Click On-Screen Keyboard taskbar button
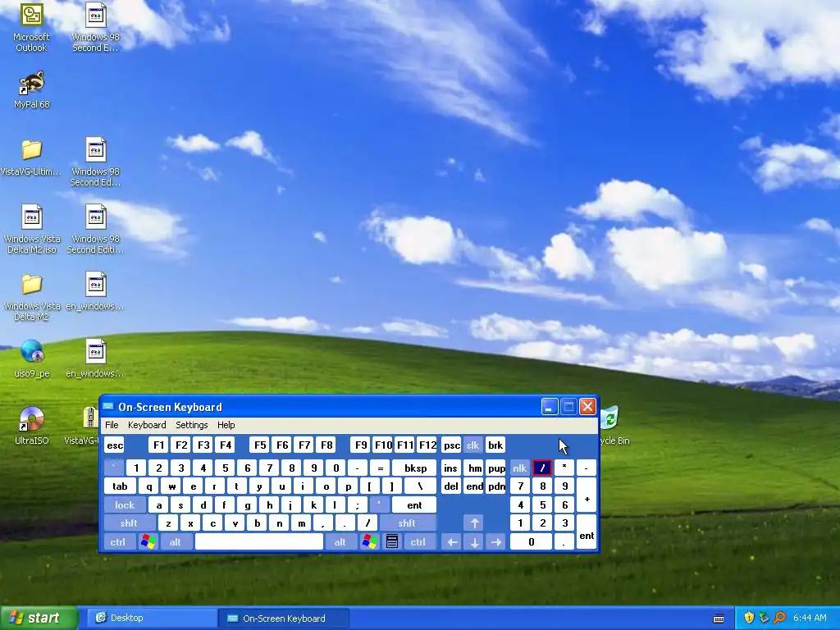This screenshot has height=630, width=840. 284,619
